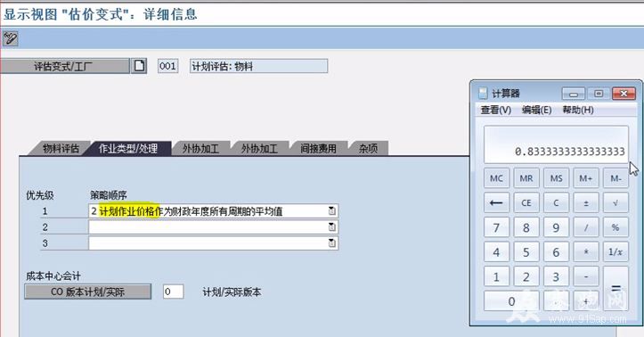
Task: Click calculator digit 4
Action: point(496,252)
